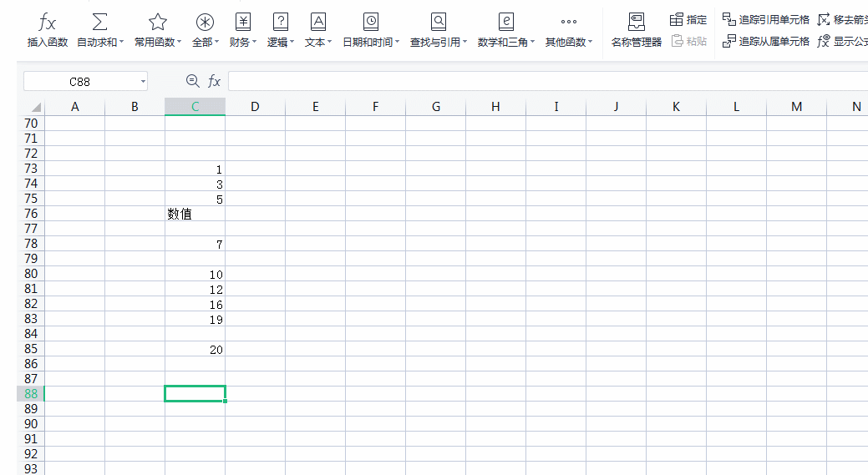
Task: Click the AutoSum (自动求和) sigma icon
Action: (x=99, y=22)
